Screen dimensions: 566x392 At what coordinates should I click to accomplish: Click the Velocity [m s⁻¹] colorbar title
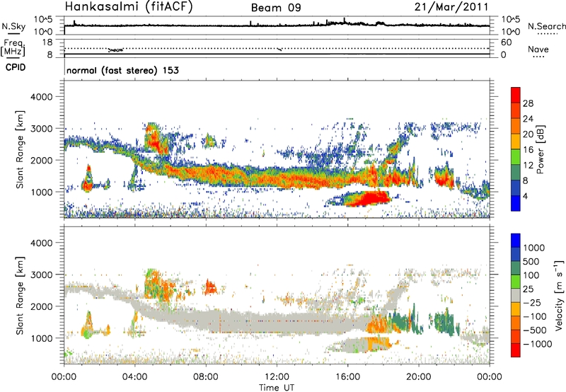tap(559, 295)
